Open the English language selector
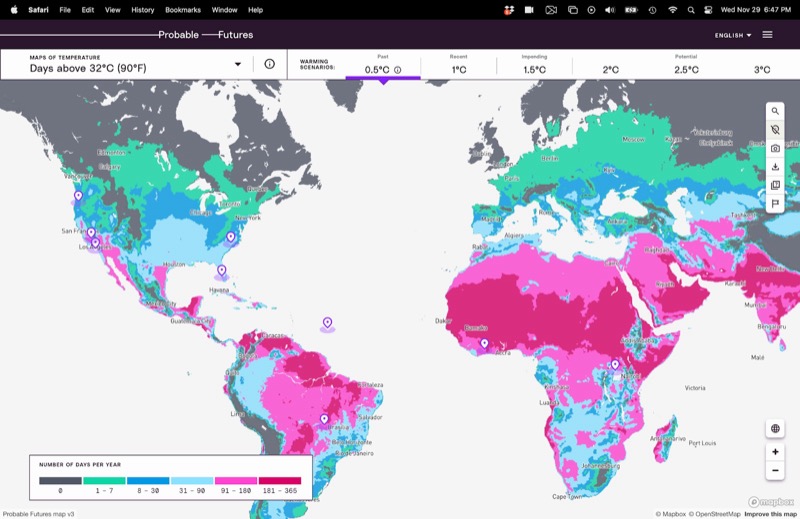The image size is (800, 519). (733, 35)
